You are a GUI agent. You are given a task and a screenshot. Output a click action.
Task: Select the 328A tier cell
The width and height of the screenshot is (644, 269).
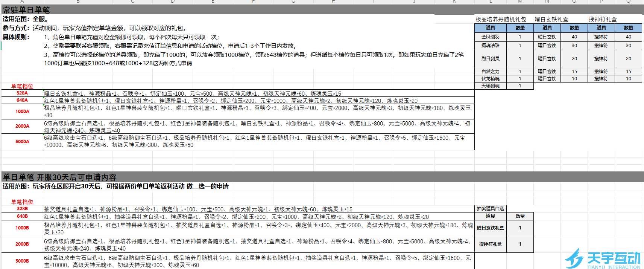click(22, 93)
